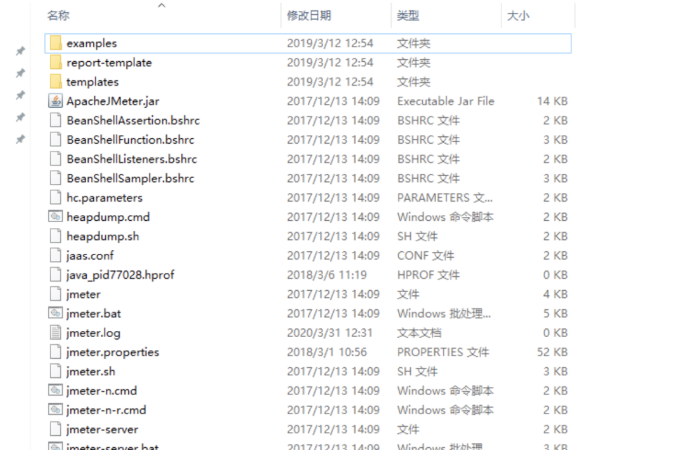Click the BeanShellFunction.bshrc file icon
The image size is (682, 450).
55,140
